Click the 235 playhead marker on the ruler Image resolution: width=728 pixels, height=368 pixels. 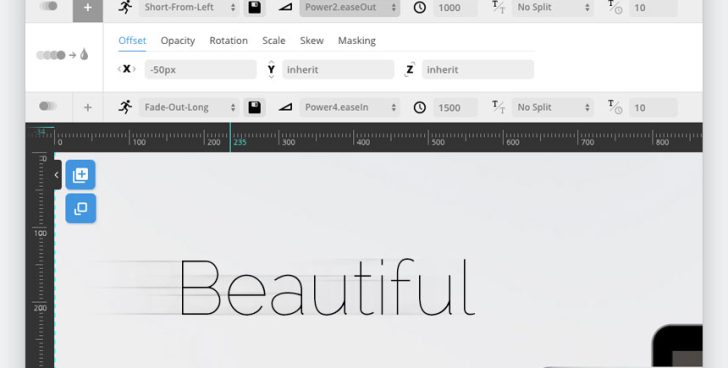coord(240,142)
